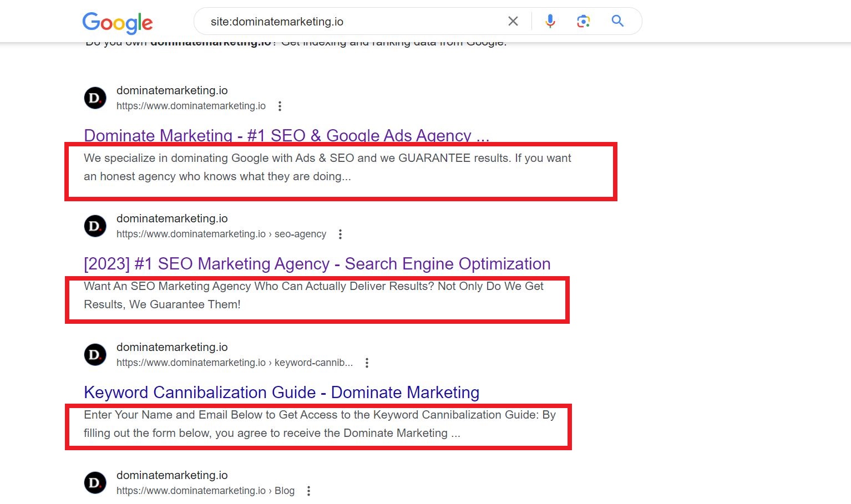This screenshot has height=504, width=851.
Task: Click the site name above the Blog URL
Action: pyautogui.click(x=172, y=475)
